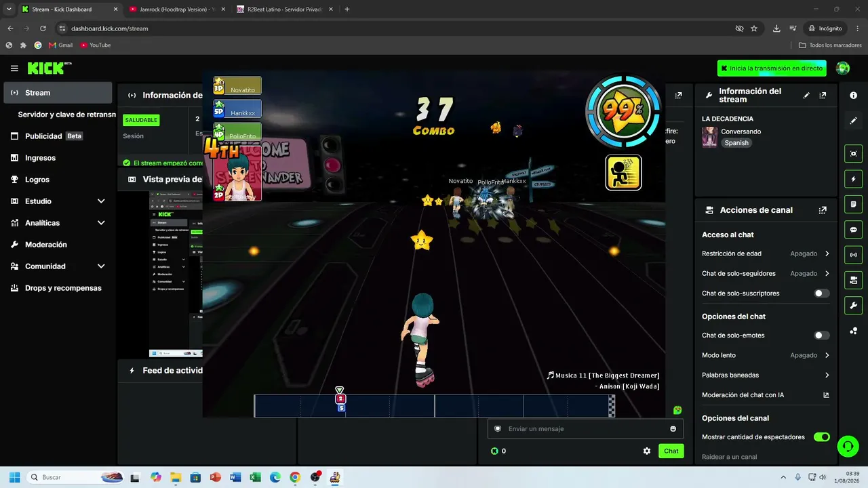
Task: Show hidden system tray icons
Action: [783, 477]
